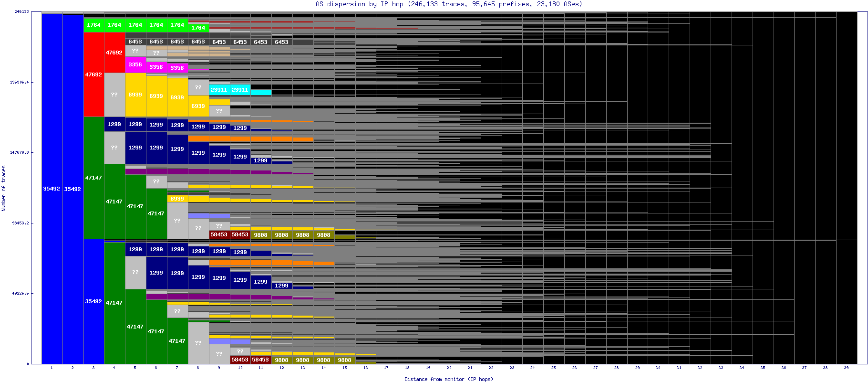Screen dimensions: 868x382
Task: Select the dark red 58453 block at hop 9
Action: click(x=219, y=234)
